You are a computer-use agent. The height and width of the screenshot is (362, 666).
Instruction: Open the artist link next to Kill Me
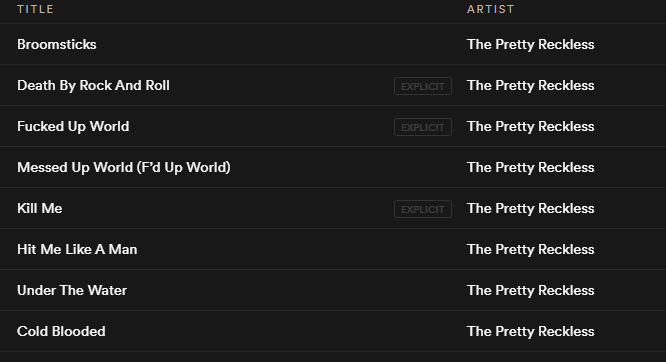(x=531, y=209)
